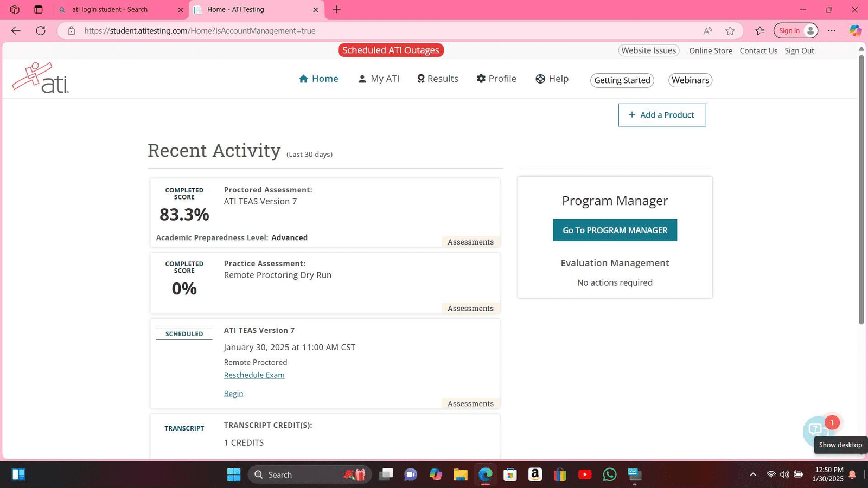Open WhatsApp from the taskbar

coord(609,474)
